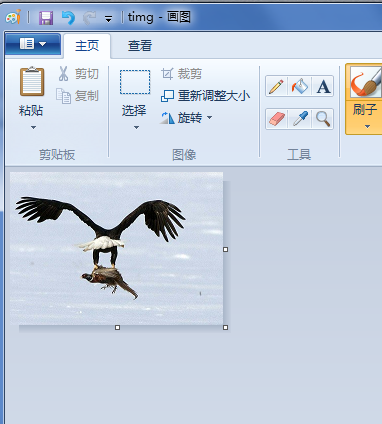Select the Text tool
Screen dimensions: 382x424
point(323,86)
